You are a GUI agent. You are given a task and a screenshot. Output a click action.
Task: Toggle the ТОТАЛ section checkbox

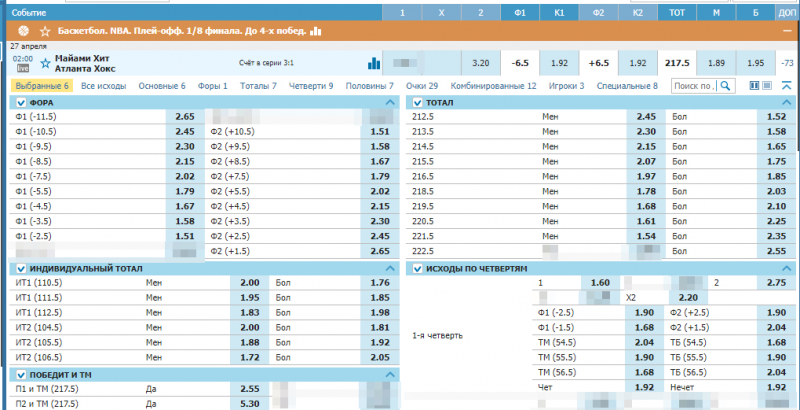click(418, 103)
